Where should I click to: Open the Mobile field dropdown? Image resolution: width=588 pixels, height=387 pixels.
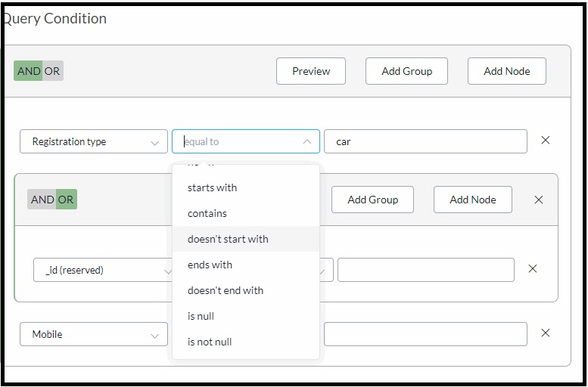(x=94, y=334)
